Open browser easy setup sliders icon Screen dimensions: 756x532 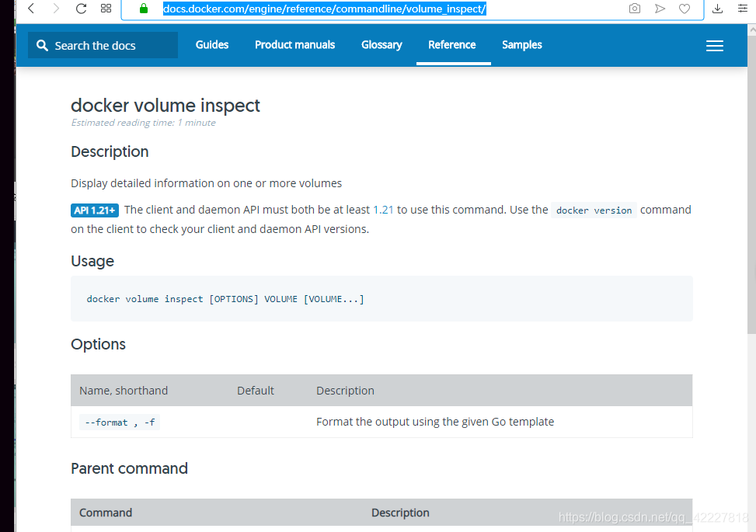click(x=743, y=9)
